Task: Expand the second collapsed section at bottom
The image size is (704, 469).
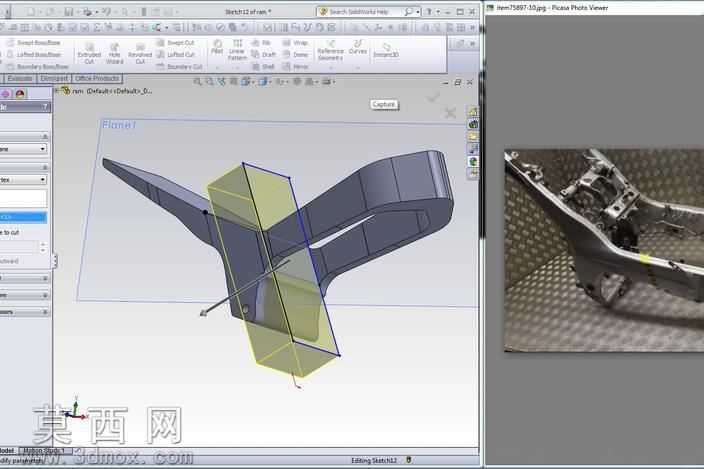Action: 45,295
